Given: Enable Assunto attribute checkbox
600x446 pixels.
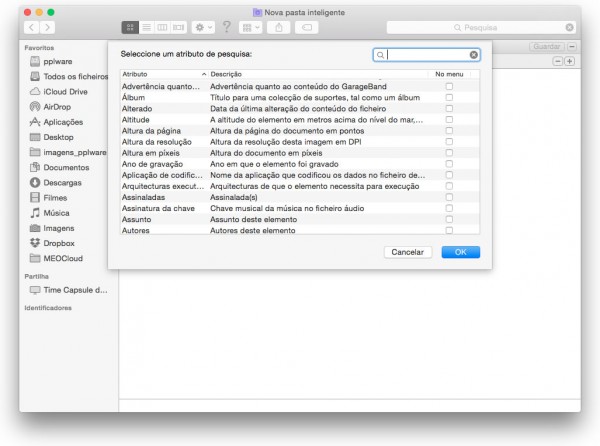Looking at the screenshot, I should [x=449, y=220].
